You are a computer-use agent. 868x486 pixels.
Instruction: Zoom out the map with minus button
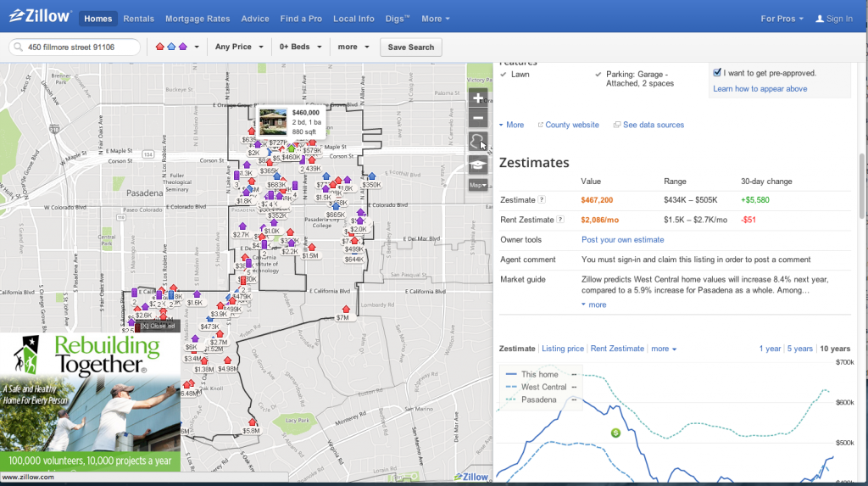click(x=478, y=118)
